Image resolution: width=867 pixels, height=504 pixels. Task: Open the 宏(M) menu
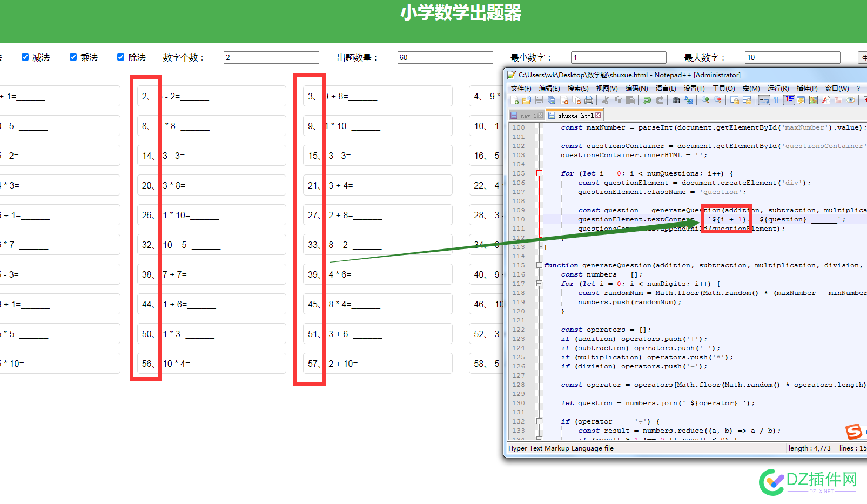click(x=751, y=89)
